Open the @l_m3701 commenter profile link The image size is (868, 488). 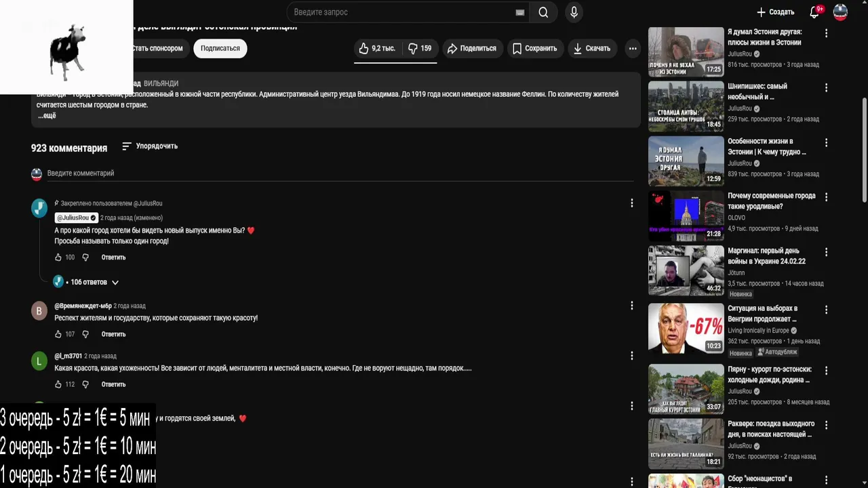tap(68, 356)
